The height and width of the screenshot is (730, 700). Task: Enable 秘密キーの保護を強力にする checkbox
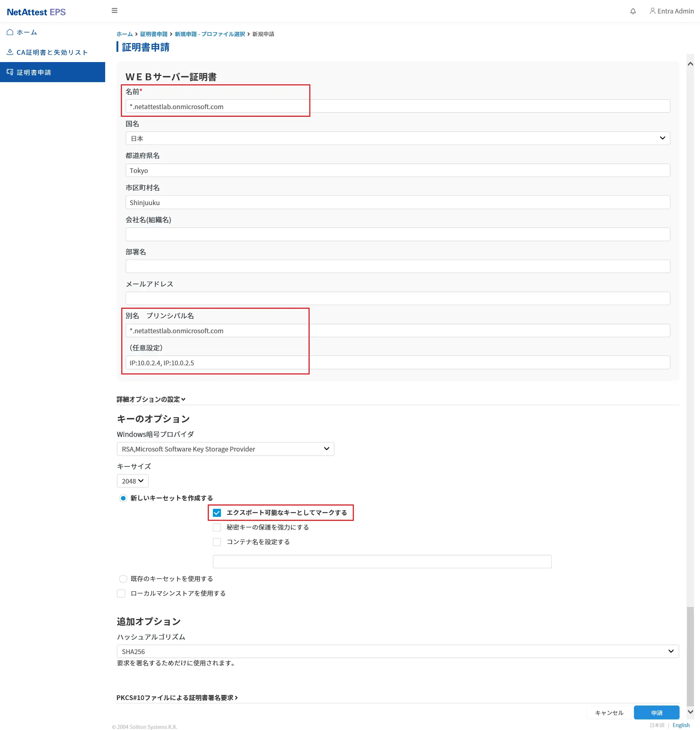click(x=217, y=527)
